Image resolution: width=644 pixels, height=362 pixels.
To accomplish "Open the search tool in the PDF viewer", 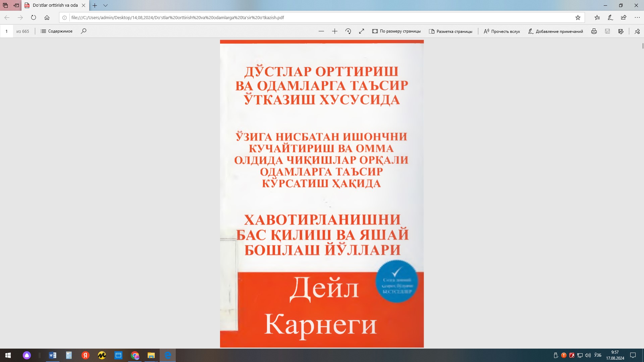I will (84, 31).
